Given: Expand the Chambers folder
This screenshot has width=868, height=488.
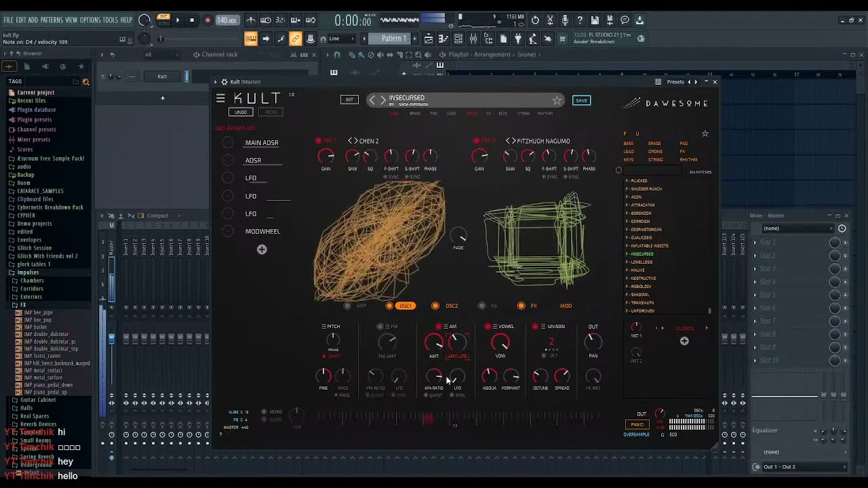Looking at the screenshot, I should (x=32, y=281).
